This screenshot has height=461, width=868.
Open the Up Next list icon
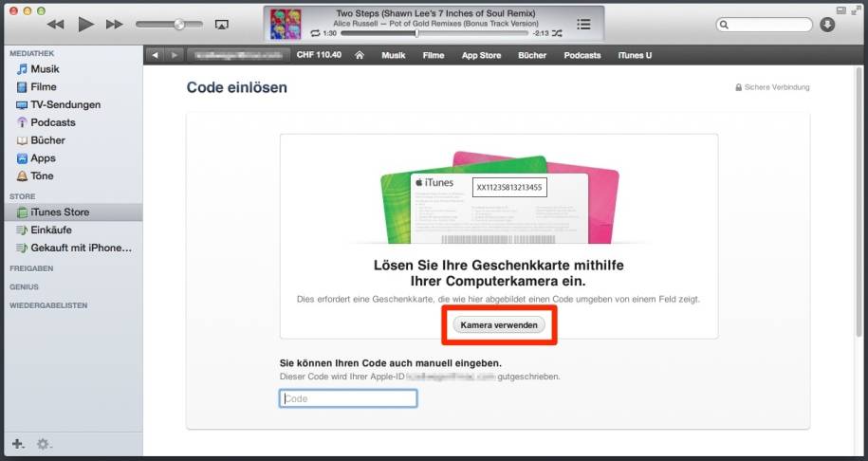pos(583,25)
